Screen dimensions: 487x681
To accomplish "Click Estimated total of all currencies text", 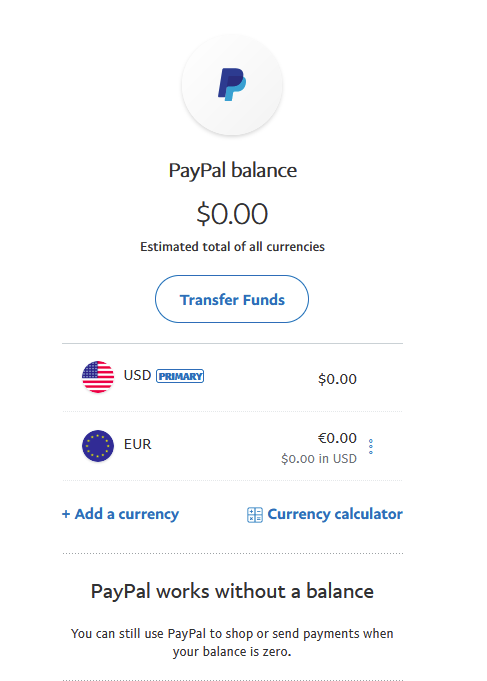I will (232, 247).
